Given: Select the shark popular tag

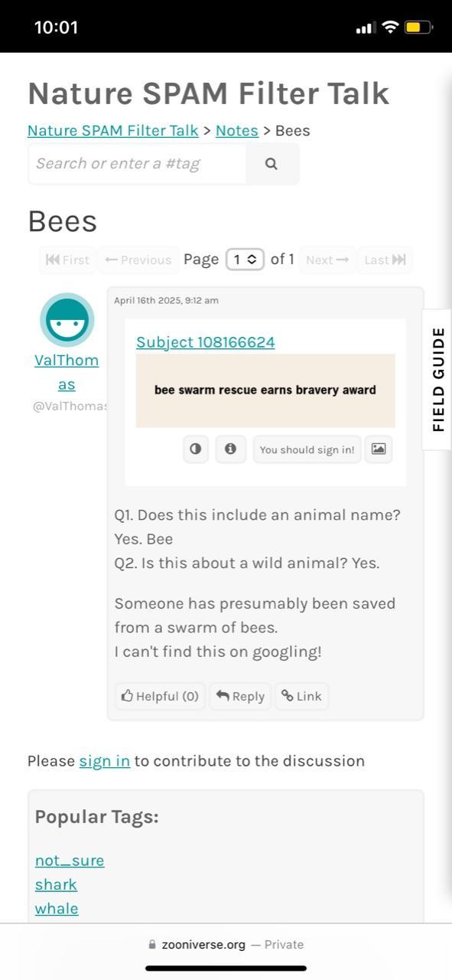Looking at the screenshot, I should (x=56, y=884).
